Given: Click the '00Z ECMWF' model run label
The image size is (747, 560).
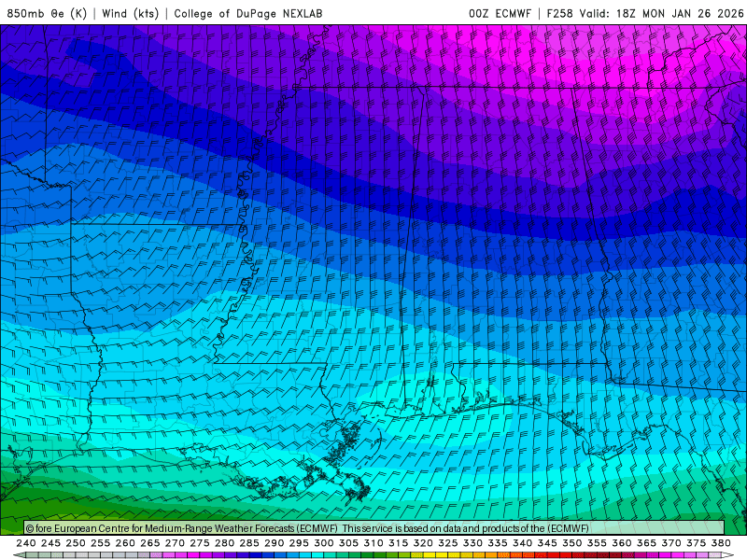Looking at the screenshot, I should 500,13.
